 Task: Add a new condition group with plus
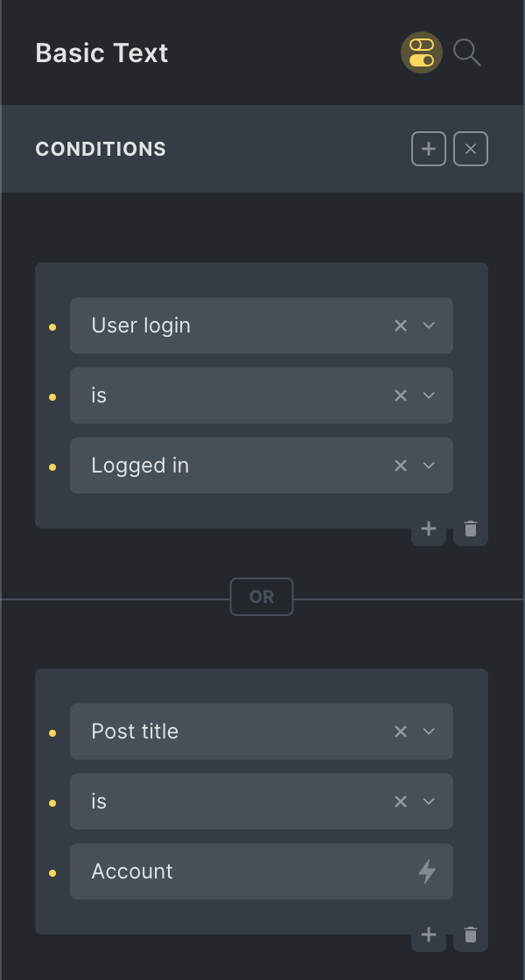[x=429, y=149]
